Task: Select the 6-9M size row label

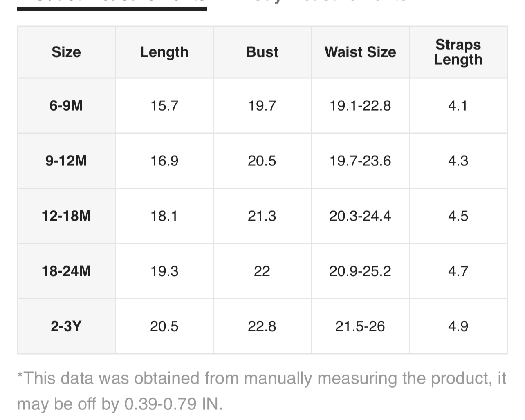Action: 66,106
